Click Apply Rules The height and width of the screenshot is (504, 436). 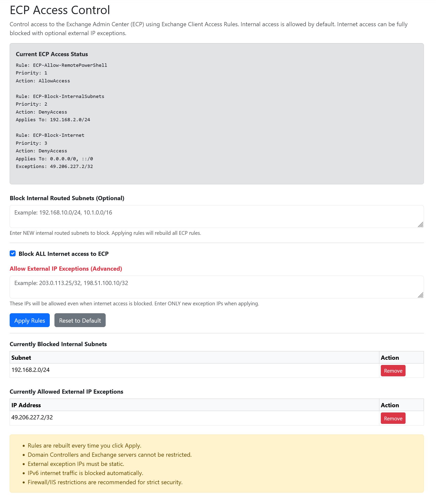29,320
